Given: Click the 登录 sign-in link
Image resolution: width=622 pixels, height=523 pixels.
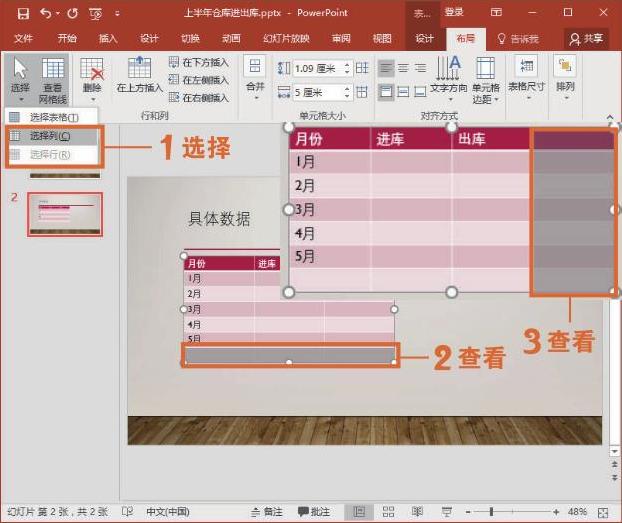Looking at the screenshot, I should (454, 12).
